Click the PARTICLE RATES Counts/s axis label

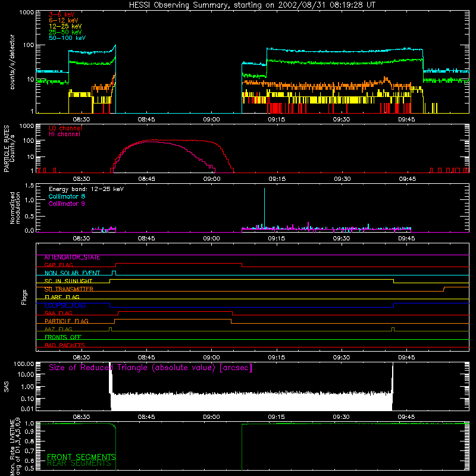pyautogui.click(x=9, y=149)
